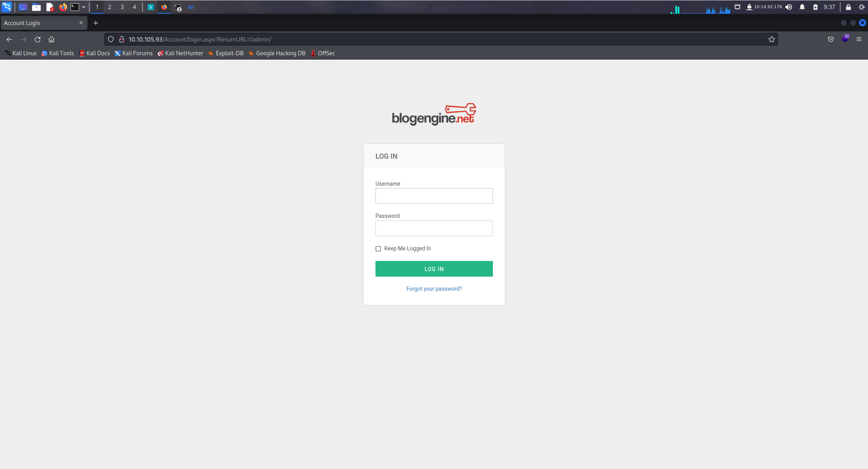Viewport: 868px width, 469px height.
Task: Open the insecure connection lock info
Action: pos(122,40)
